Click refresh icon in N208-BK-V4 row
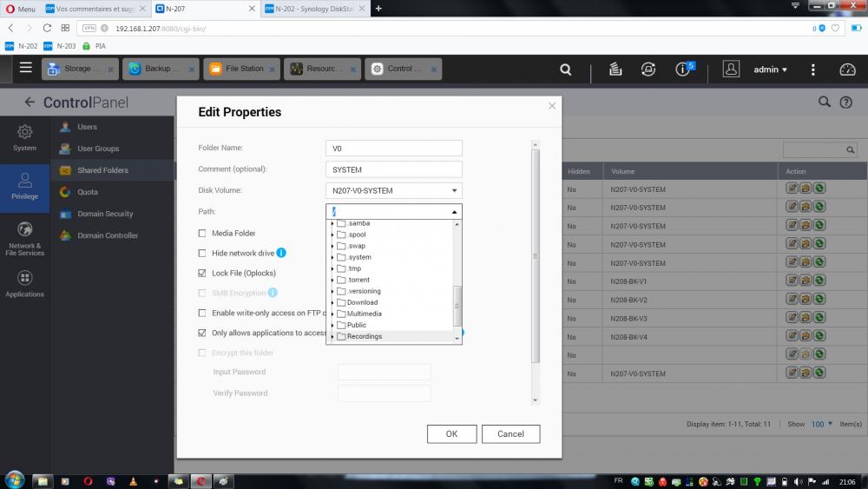Image resolution: width=868 pixels, height=489 pixels. point(819,336)
